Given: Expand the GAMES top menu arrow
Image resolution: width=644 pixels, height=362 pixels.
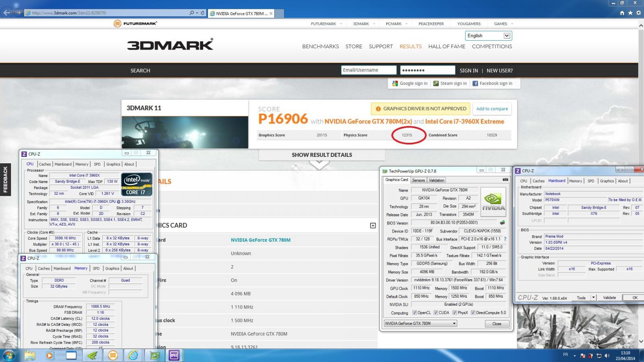Looking at the screenshot, I should (x=512, y=24).
